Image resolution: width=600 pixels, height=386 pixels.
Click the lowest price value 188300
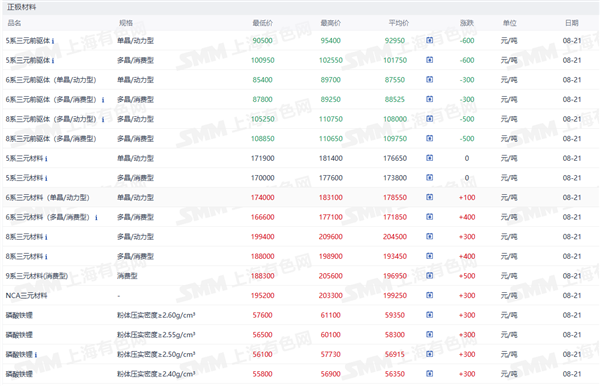[x=262, y=276]
